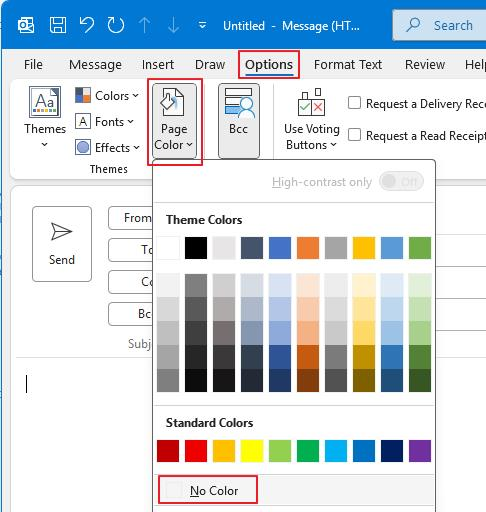
Task: Pick the black theme color swatch
Action: point(196,248)
